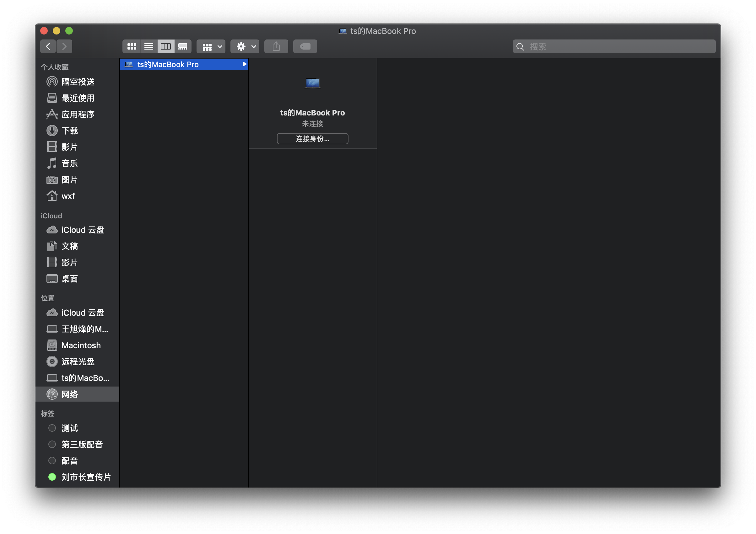Click the 连接身份... button

click(312, 138)
